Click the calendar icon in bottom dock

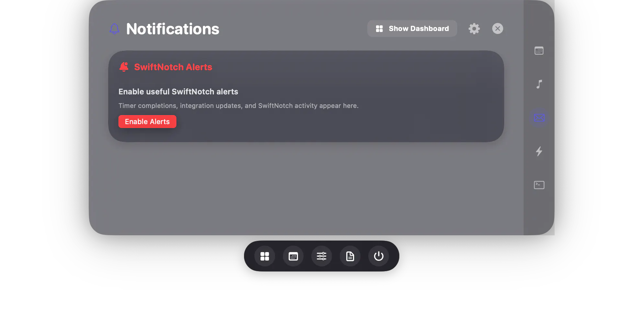pos(293,256)
